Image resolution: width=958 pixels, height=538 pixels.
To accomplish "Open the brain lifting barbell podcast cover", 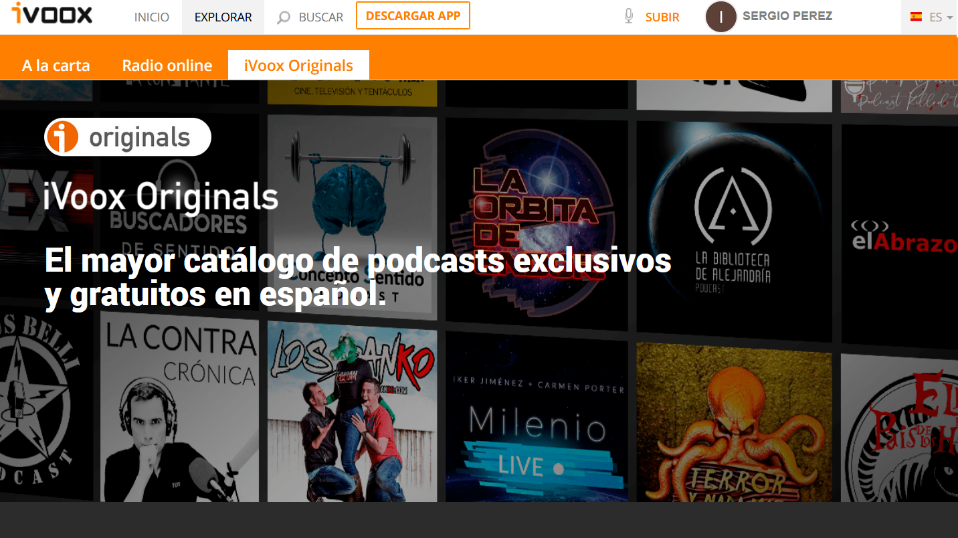I will tap(352, 215).
